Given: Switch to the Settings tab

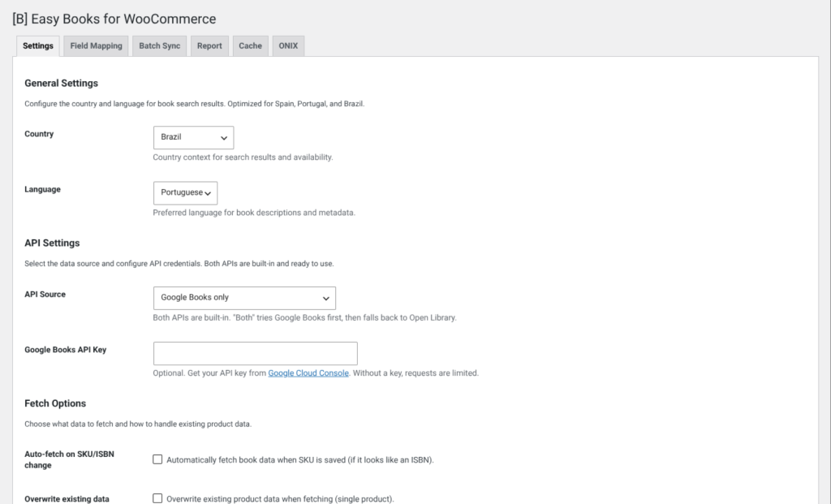Looking at the screenshot, I should [38, 46].
